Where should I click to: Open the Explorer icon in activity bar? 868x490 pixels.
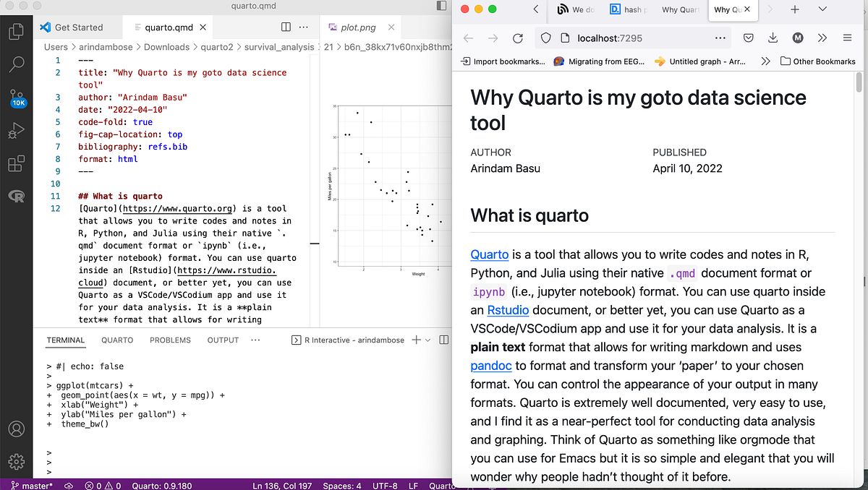coord(16,32)
